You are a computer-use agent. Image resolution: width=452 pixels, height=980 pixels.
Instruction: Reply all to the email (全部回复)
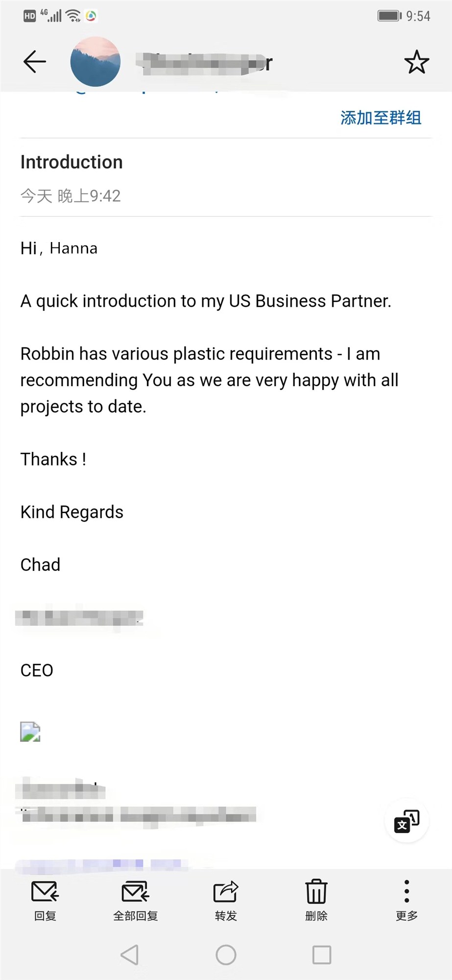click(x=135, y=901)
